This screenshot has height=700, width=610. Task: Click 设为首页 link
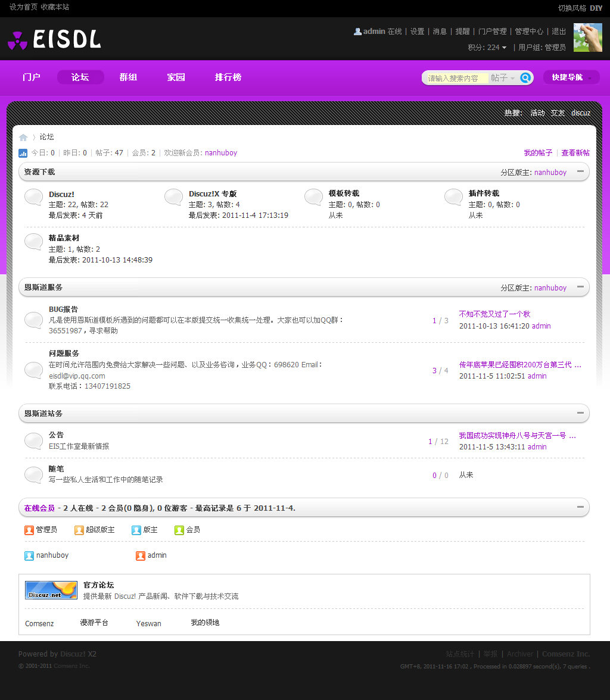(23, 7)
